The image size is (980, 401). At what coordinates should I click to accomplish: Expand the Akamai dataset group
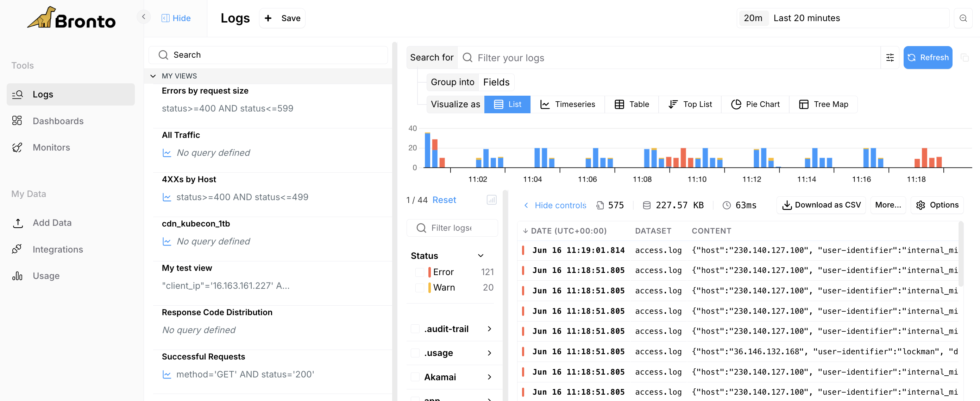489,377
